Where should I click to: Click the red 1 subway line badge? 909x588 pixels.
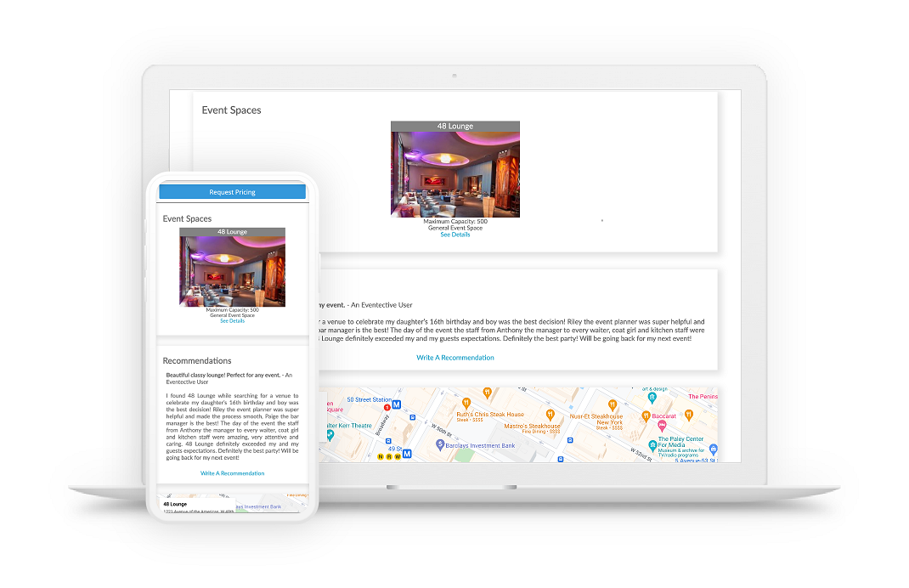coord(387,408)
